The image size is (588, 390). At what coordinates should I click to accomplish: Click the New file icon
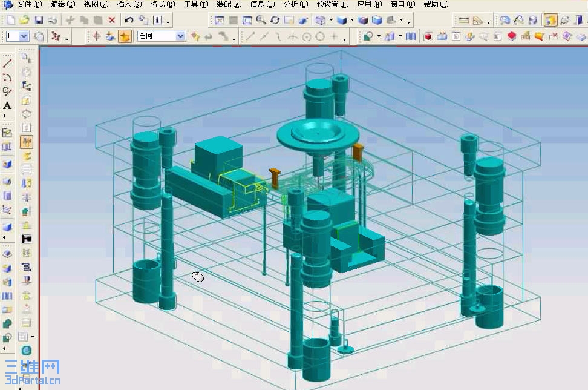pyautogui.click(x=10, y=20)
